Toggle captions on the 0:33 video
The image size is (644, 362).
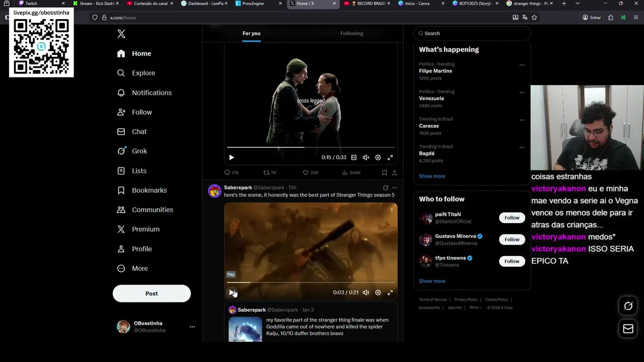click(x=354, y=157)
